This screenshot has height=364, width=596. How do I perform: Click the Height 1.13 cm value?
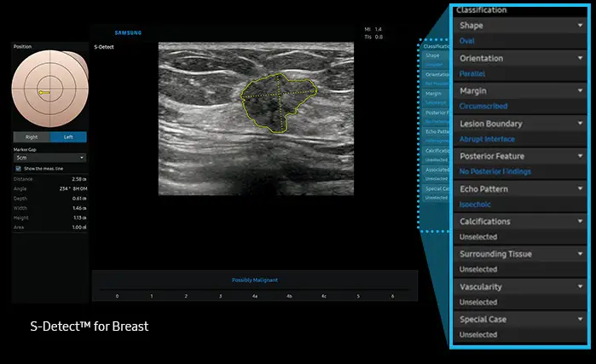click(x=79, y=218)
